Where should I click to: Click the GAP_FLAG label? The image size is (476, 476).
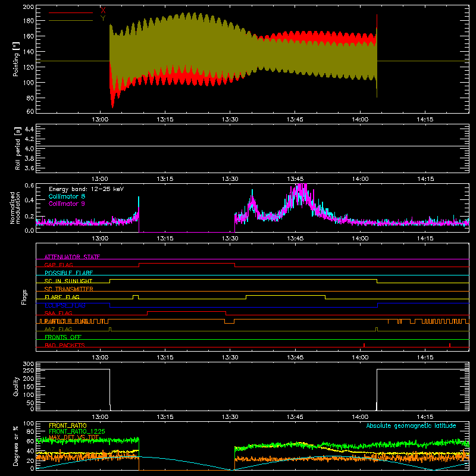58,265
